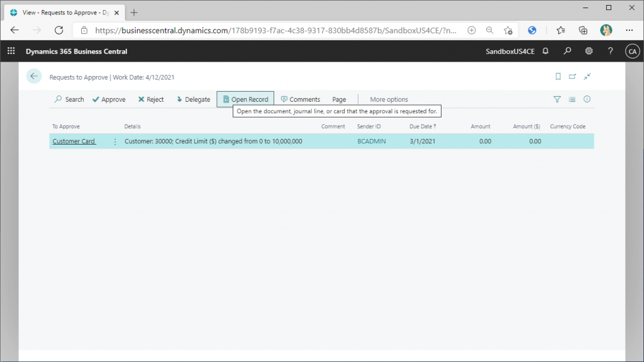Click the browser Back arrow
This screenshot has width=644, height=362.
click(15, 30)
